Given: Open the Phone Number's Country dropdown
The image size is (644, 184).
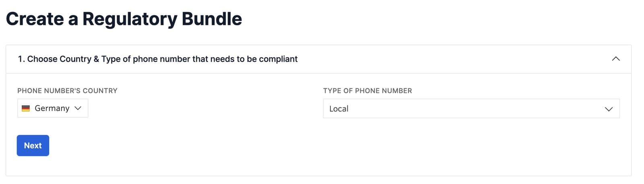Looking at the screenshot, I should point(53,108).
